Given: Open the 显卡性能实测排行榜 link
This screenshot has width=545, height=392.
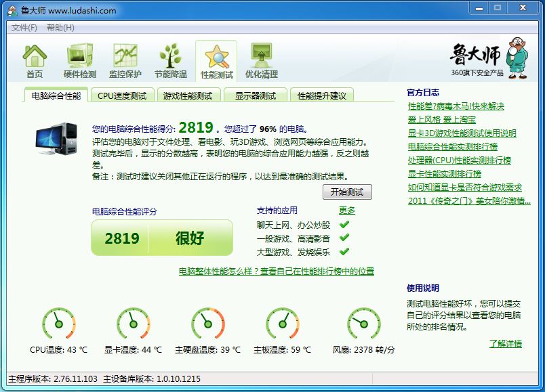Looking at the screenshot, I should point(445,174).
